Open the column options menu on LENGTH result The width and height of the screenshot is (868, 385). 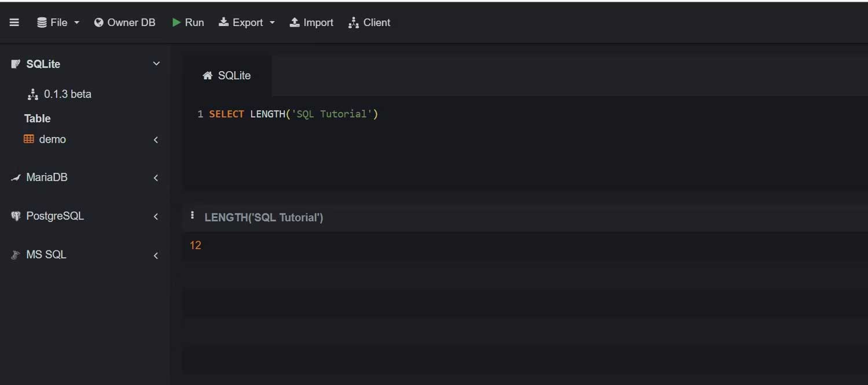pyautogui.click(x=193, y=215)
